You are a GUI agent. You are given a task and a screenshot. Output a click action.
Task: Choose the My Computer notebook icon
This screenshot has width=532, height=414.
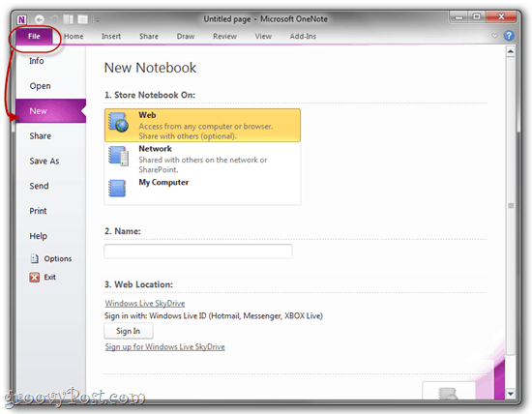point(117,188)
